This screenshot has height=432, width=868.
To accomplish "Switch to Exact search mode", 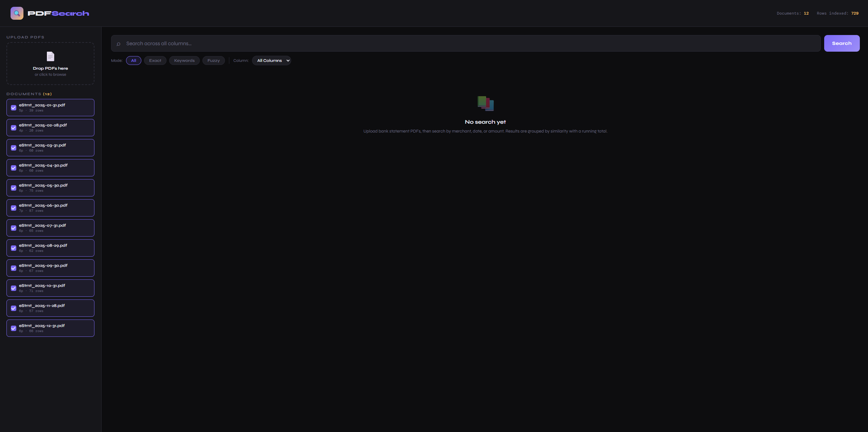I will point(155,61).
